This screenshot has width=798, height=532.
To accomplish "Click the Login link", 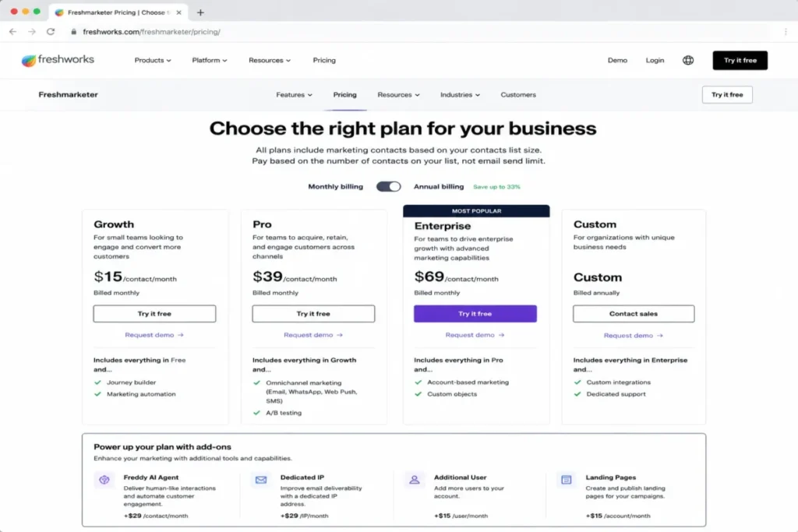I will [x=655, y=60].
